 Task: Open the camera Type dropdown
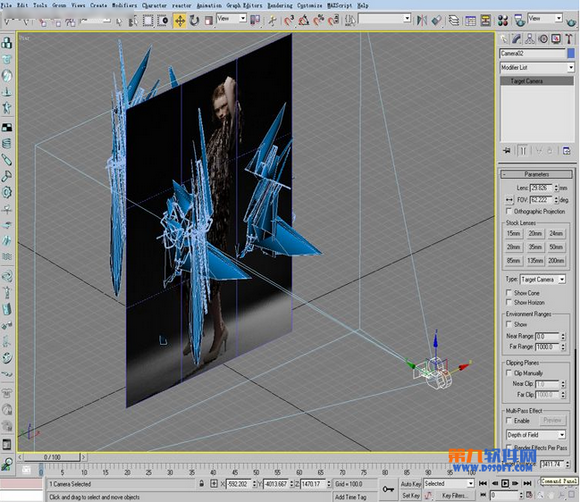(543, 279)
